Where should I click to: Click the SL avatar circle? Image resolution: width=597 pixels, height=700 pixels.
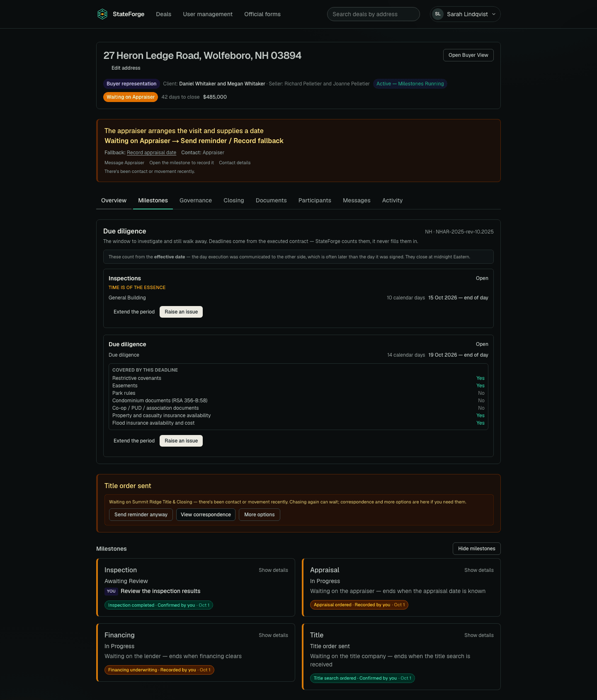pyautogui.click(x=438, y=14)
